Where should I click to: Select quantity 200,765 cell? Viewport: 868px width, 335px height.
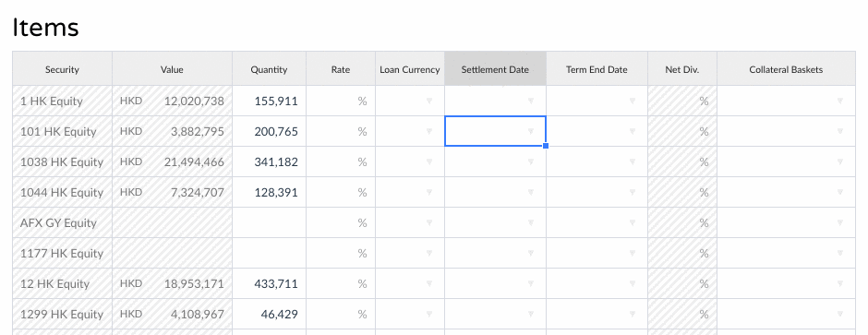[x=269, y=132]
